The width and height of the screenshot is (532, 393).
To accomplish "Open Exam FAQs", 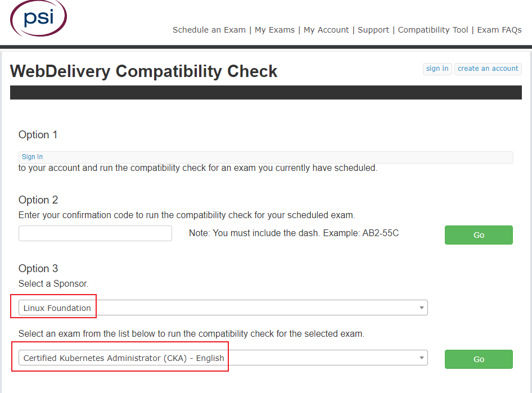I will [499, 30].
